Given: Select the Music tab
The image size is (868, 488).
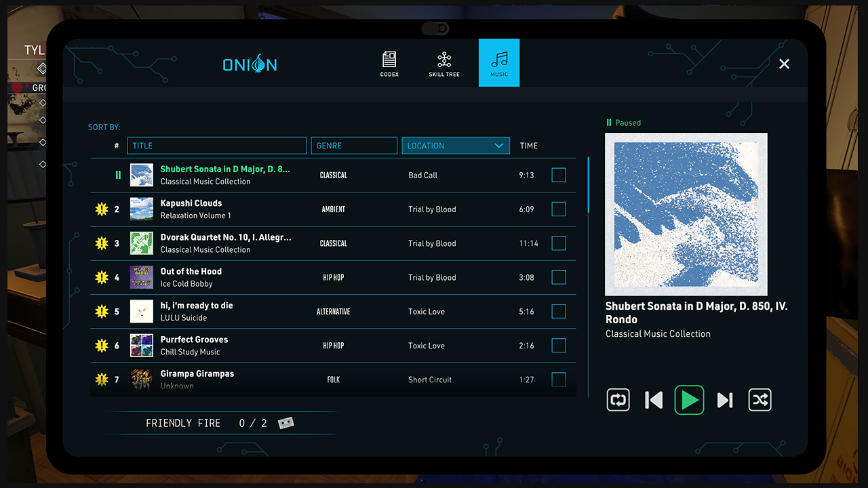Looking at the screenshot, I should [x=499, y=62].
